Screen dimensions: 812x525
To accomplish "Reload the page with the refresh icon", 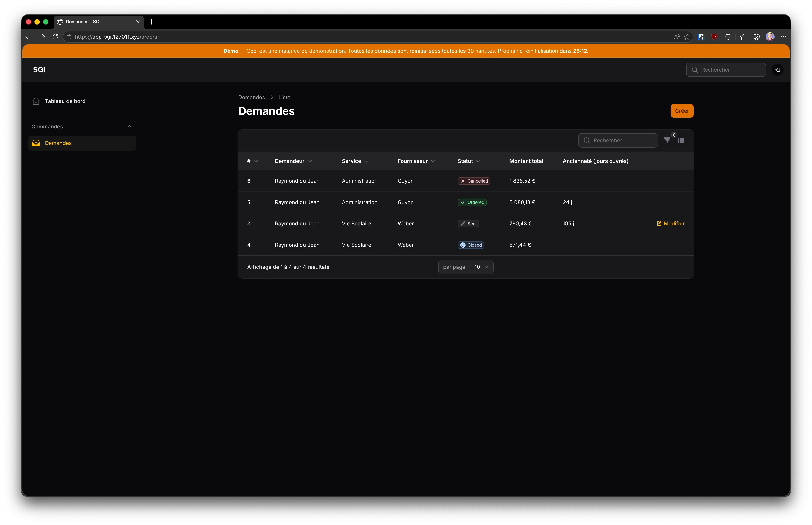I will click(56, 37).
